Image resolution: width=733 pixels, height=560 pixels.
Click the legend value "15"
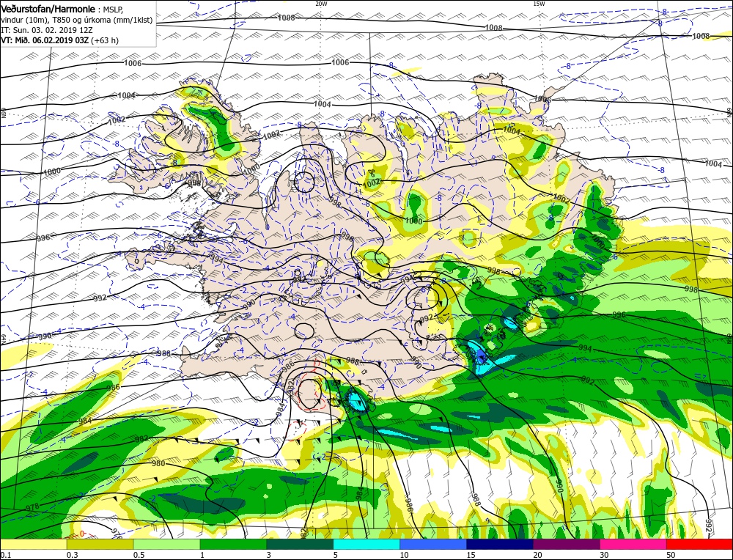tap(471, 555)
